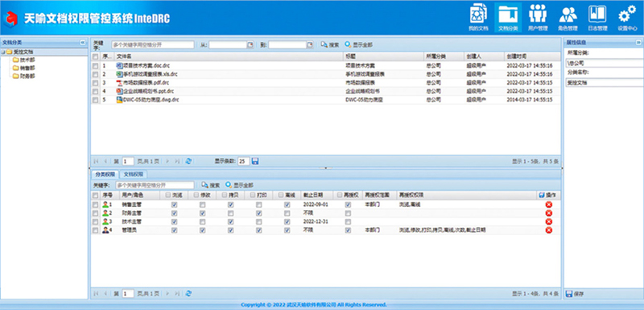644x310 pixels.
Task: Focus permissions keyword search field
Action: click(x=155, y=185)
